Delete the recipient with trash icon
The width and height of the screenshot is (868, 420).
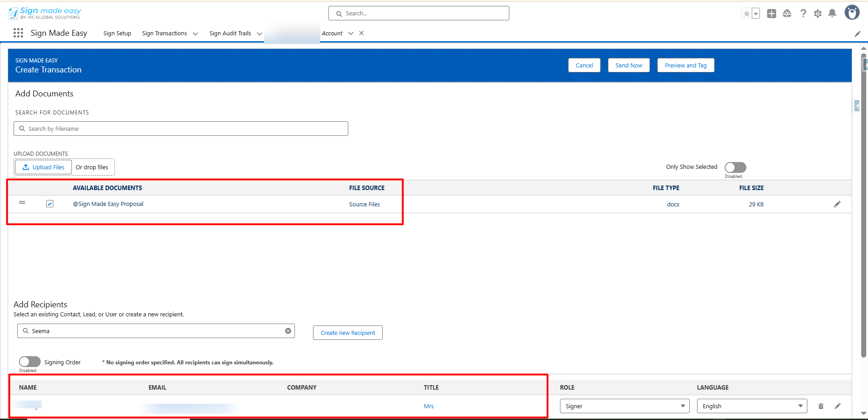coord(821,406)
